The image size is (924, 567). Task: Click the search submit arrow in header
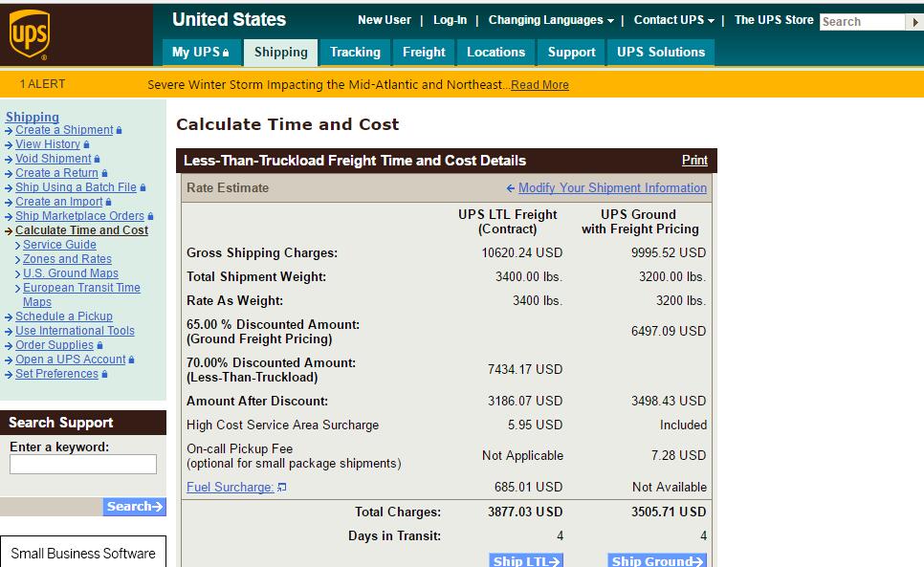[914, 22]
